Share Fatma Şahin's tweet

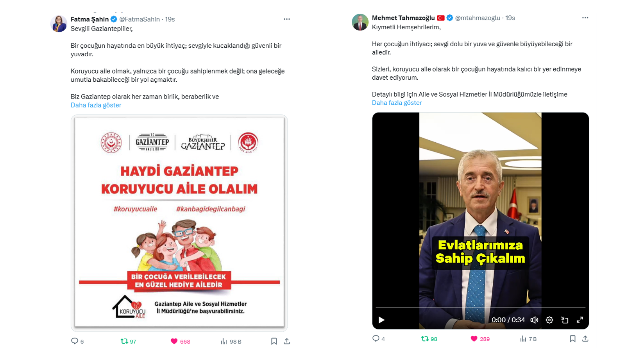pos(287,341)
